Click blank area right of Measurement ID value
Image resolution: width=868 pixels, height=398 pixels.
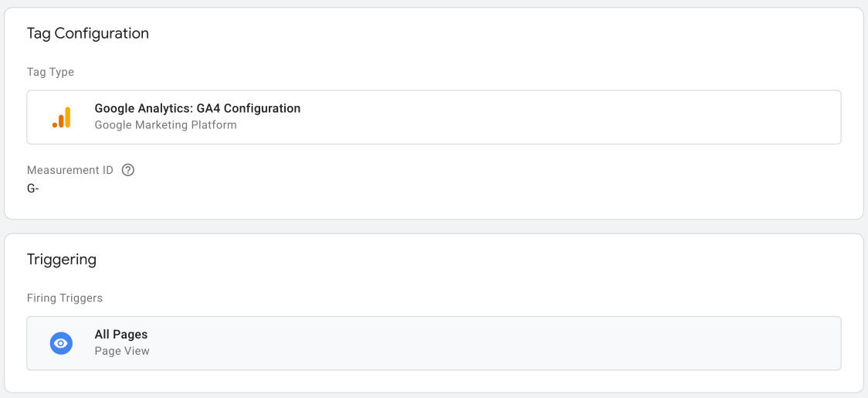coord(386,188)
